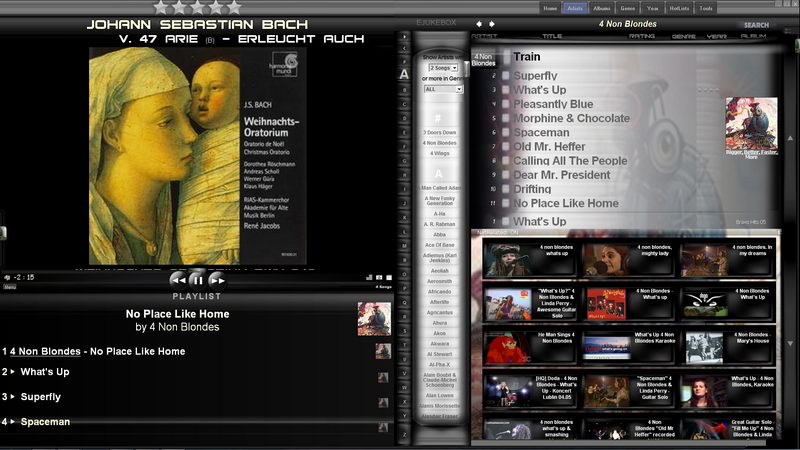Jump to letter B in alphabet strip
The height and width of the screenshot is (450, 800).
pyautogui.click(x=405, y=90)
